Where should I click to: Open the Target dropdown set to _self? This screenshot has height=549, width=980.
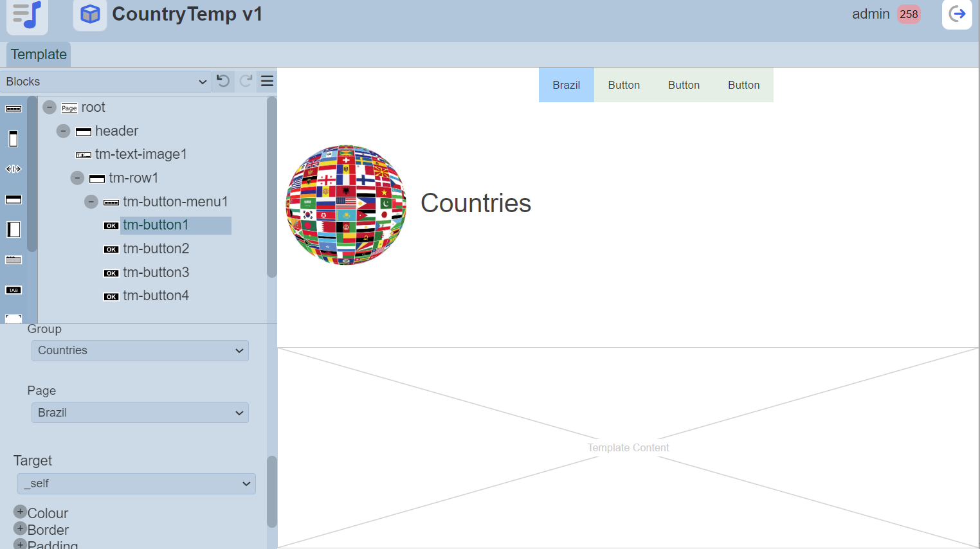click(136, 483)
